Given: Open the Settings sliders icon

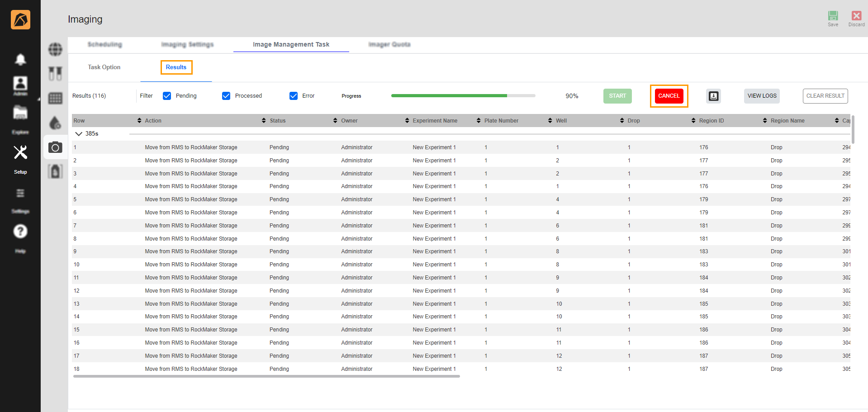Looking at the screenshot, I should [20, 194].
